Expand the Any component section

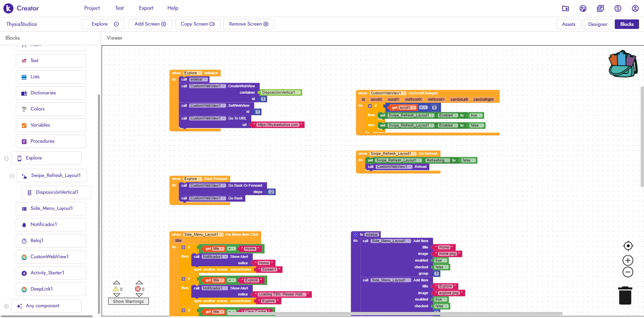tap(6, 306)
